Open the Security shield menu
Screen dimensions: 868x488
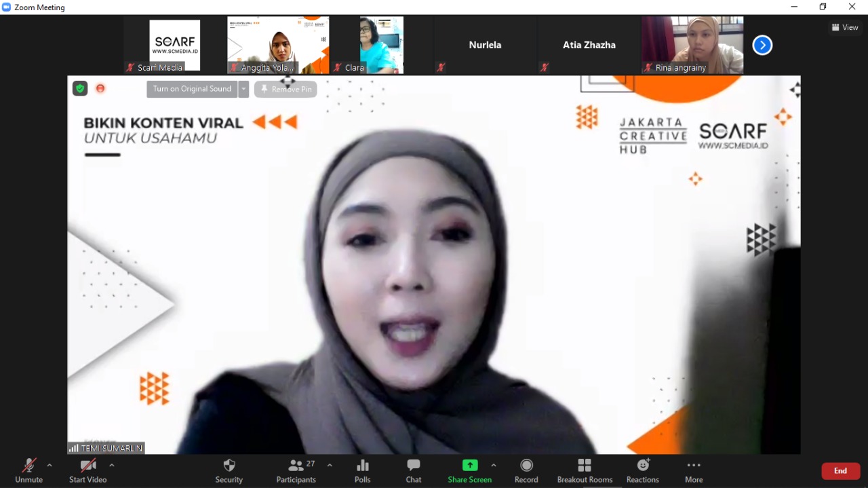(229, 470)
